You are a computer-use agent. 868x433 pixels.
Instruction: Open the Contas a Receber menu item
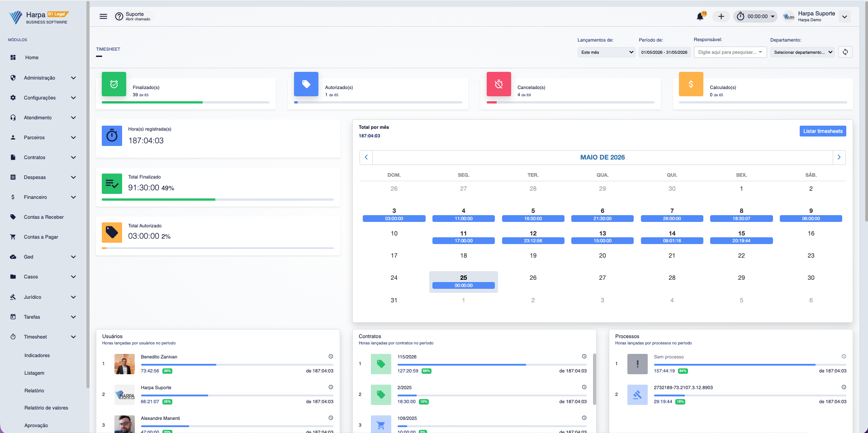pos(44,217)
